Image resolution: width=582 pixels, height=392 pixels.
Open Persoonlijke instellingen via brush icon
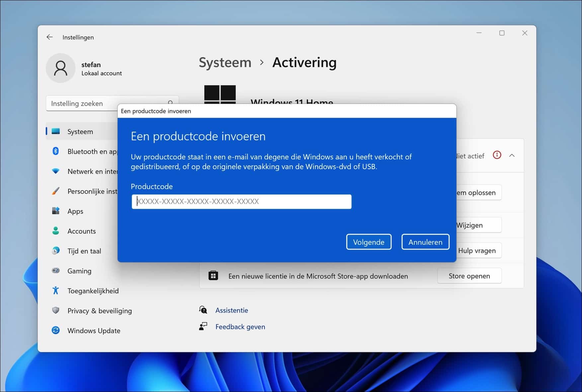(56, 191)
